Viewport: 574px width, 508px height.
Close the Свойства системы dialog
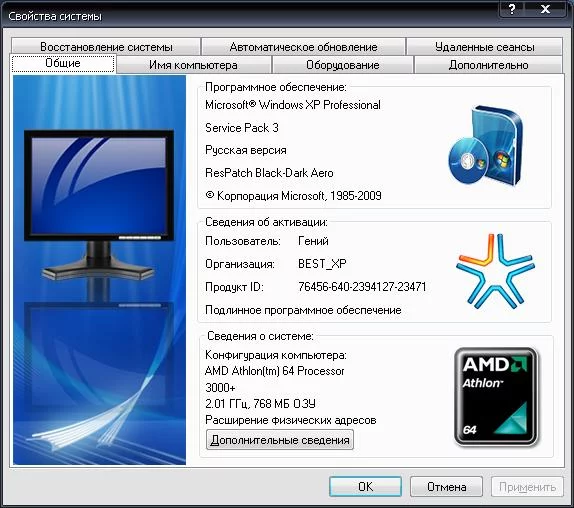coord(545,9)
